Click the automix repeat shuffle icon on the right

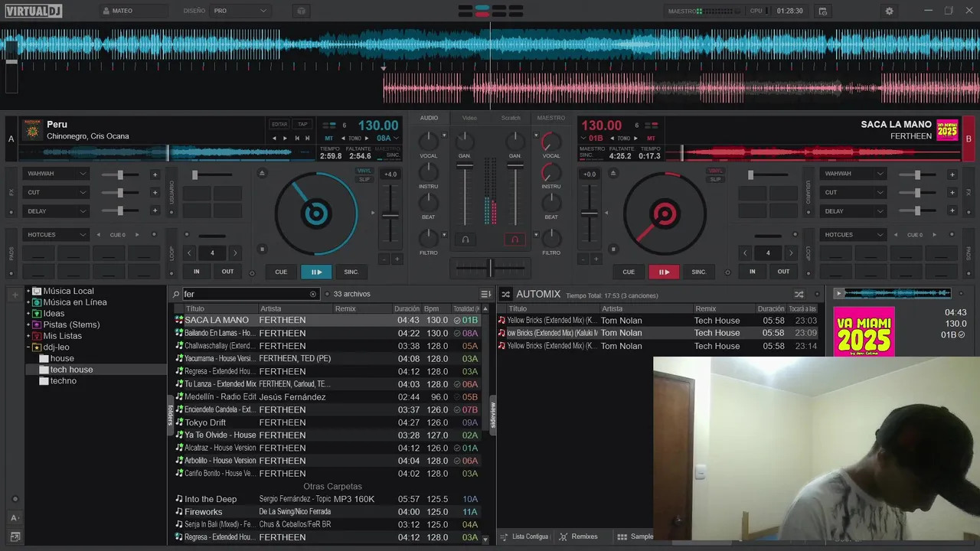799,294
